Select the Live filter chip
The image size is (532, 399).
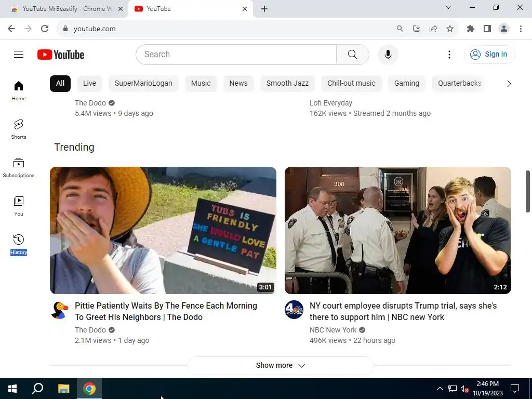[x=89, y=84]
